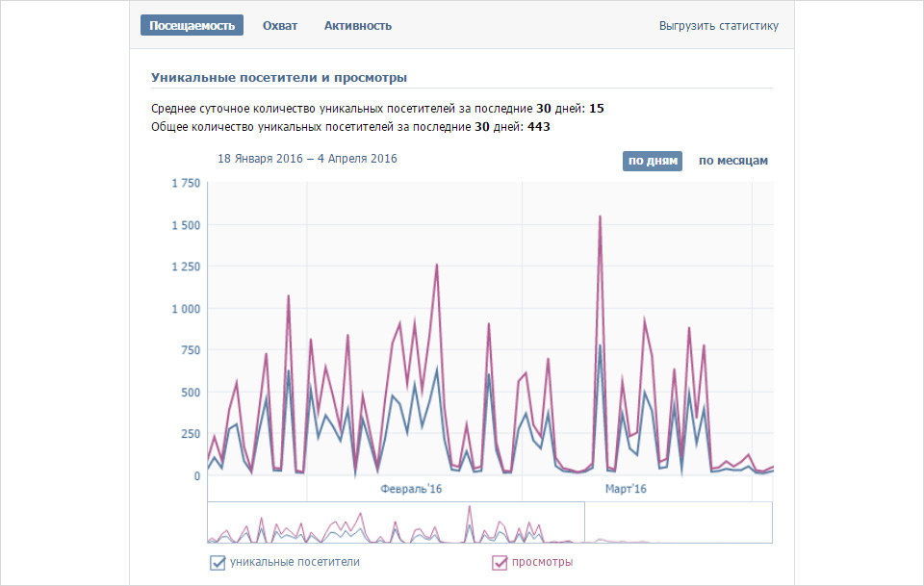The height and width of the screenshot is (586, 924).
Task: Select the по месяцам view
Action: [733, 161]
